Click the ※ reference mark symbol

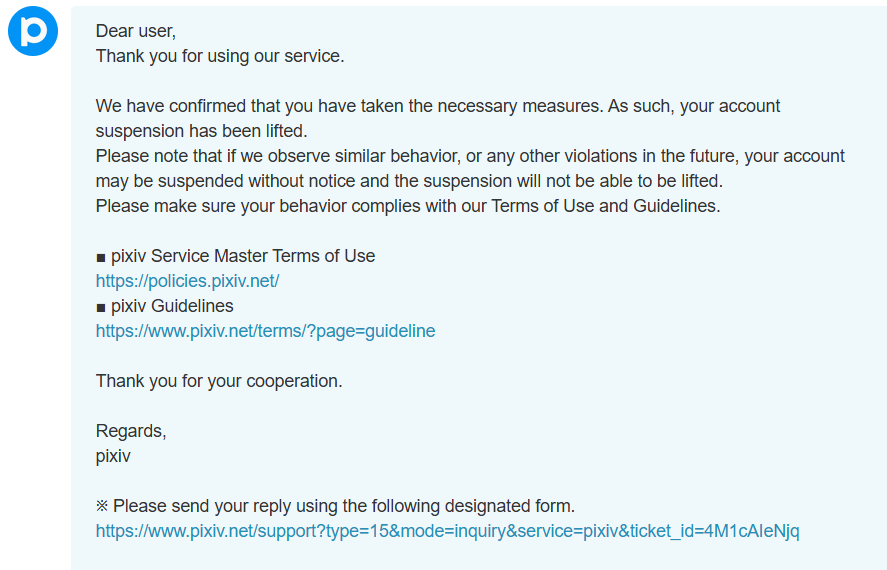(x=102, y=506)
